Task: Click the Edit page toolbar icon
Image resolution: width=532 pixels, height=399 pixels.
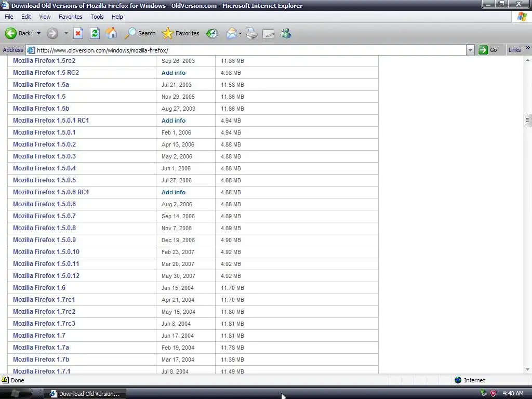Action: pyautogui.click(x=269, y=33)
